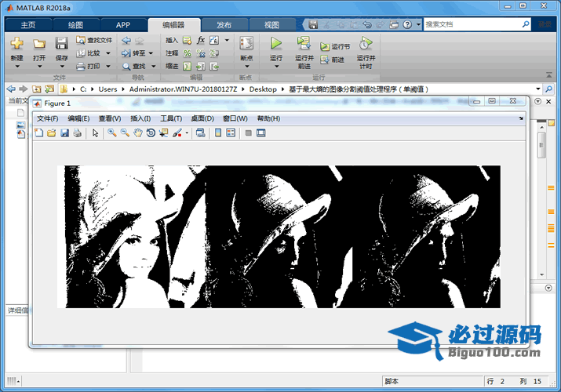Click the navigate back arrow in ribbon
The height and width of the screenshot is (392, 561).
point(126,40)
